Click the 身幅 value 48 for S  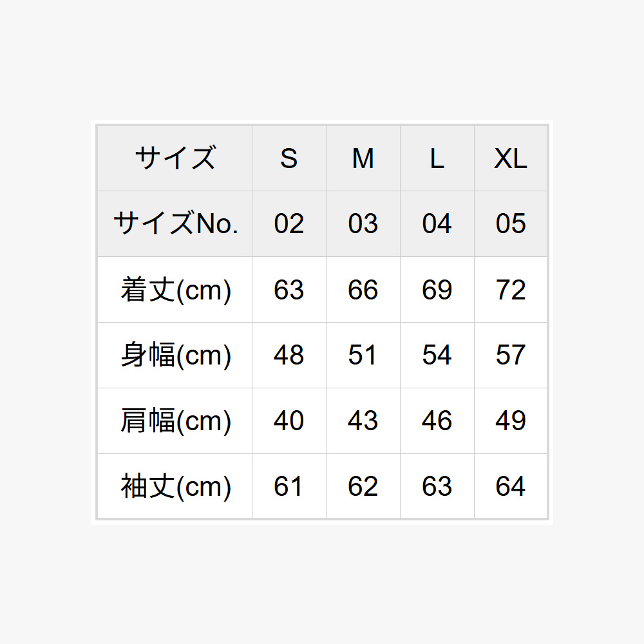point(289,355)
